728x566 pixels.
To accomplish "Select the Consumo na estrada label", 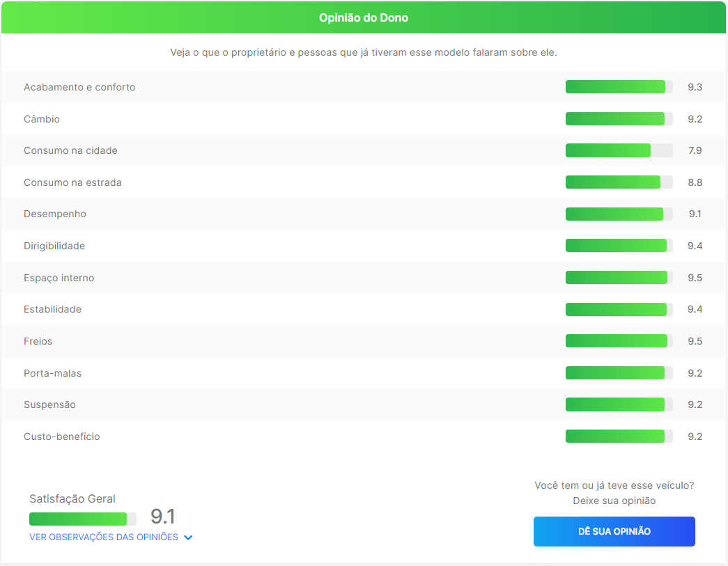I will (x=72, y=182).
